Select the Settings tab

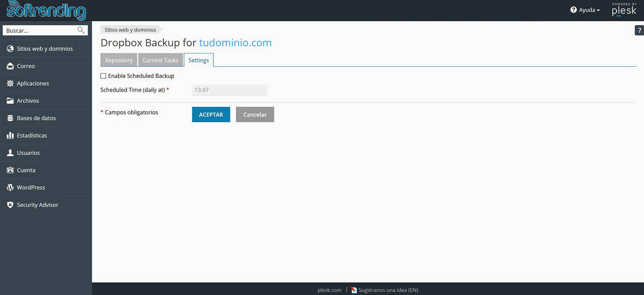(x=198, y=60)
